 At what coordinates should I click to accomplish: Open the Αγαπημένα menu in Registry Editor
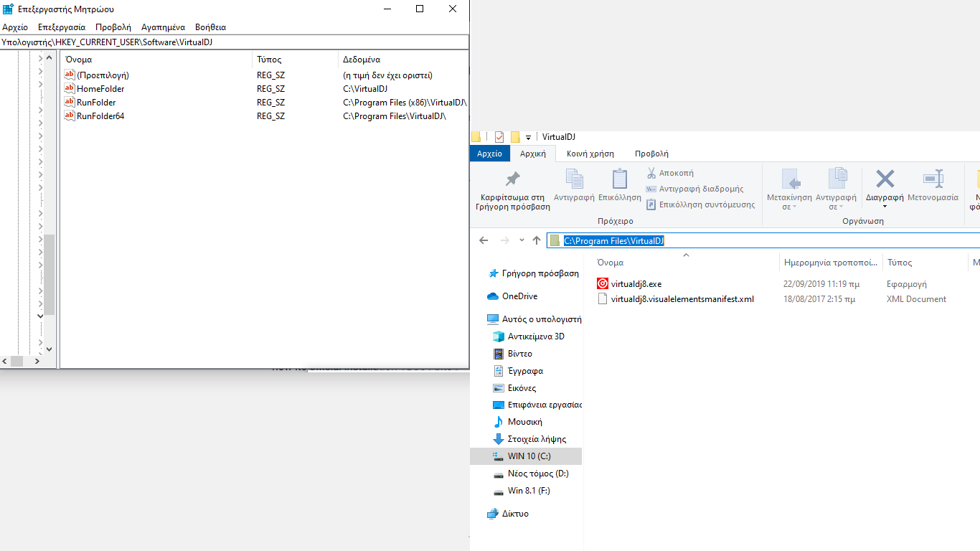(163, 27)
